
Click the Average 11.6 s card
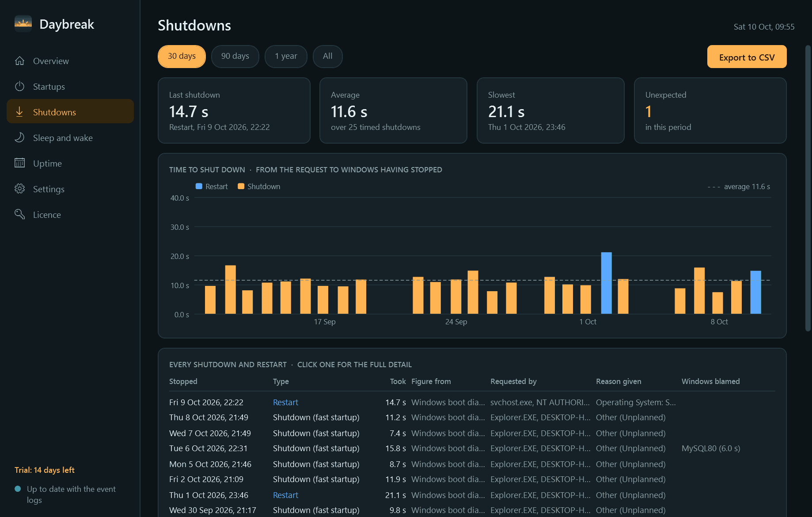[x=393, y=110]
